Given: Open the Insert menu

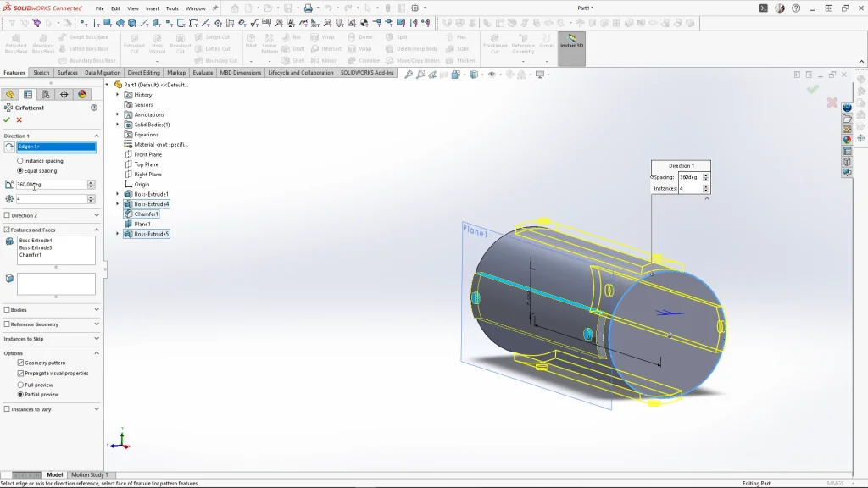Looking at the screenshot, I should pos(152,8).
